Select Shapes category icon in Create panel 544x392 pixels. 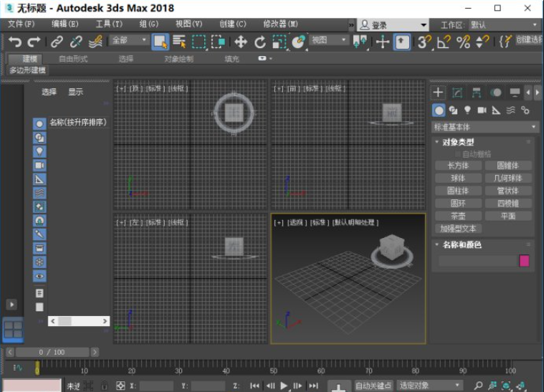click(x=453, y=110)
